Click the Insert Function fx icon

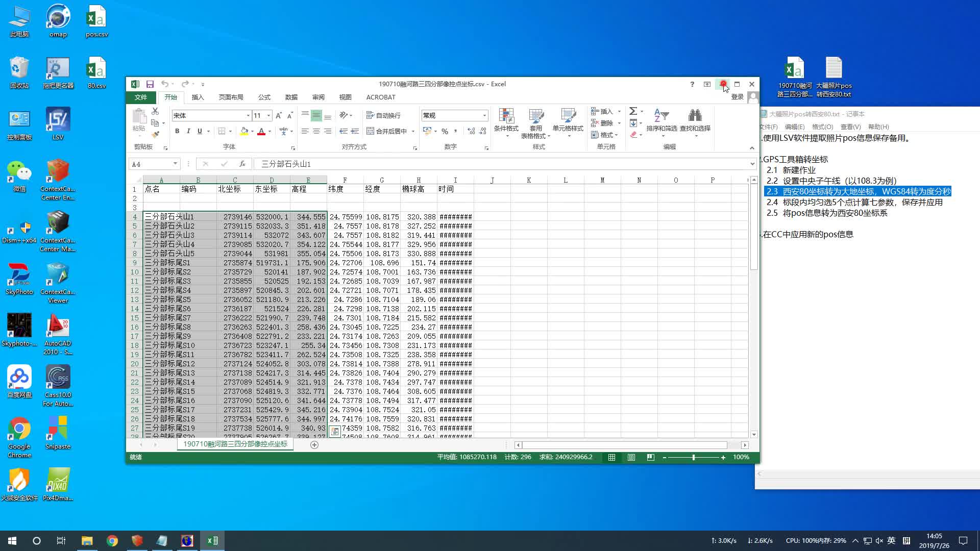tap(242, 164)
